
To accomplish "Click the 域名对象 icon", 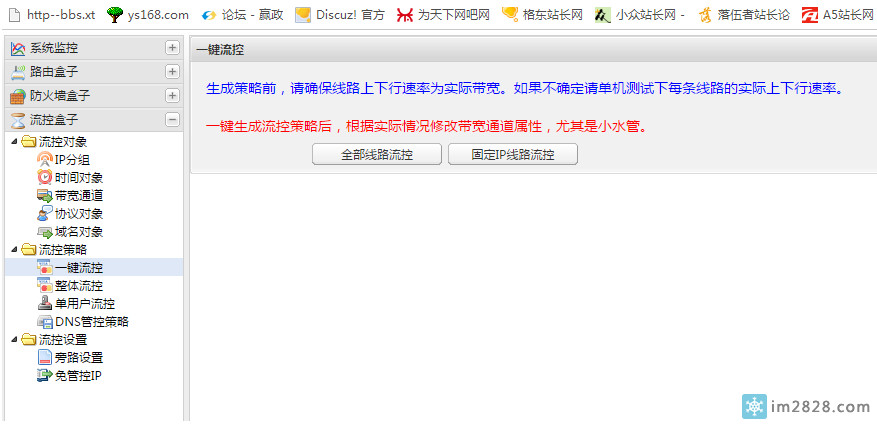I will (45, 232).
